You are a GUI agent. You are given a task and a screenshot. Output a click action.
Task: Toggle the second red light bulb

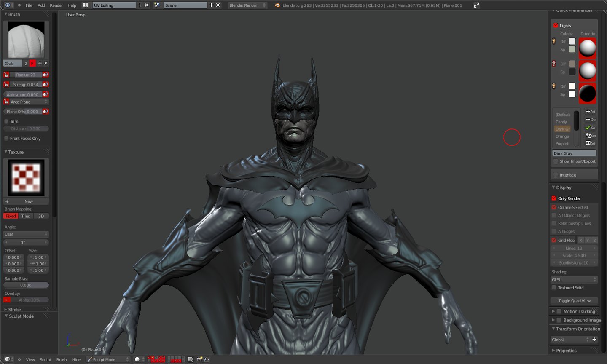(x=554, y=64)
